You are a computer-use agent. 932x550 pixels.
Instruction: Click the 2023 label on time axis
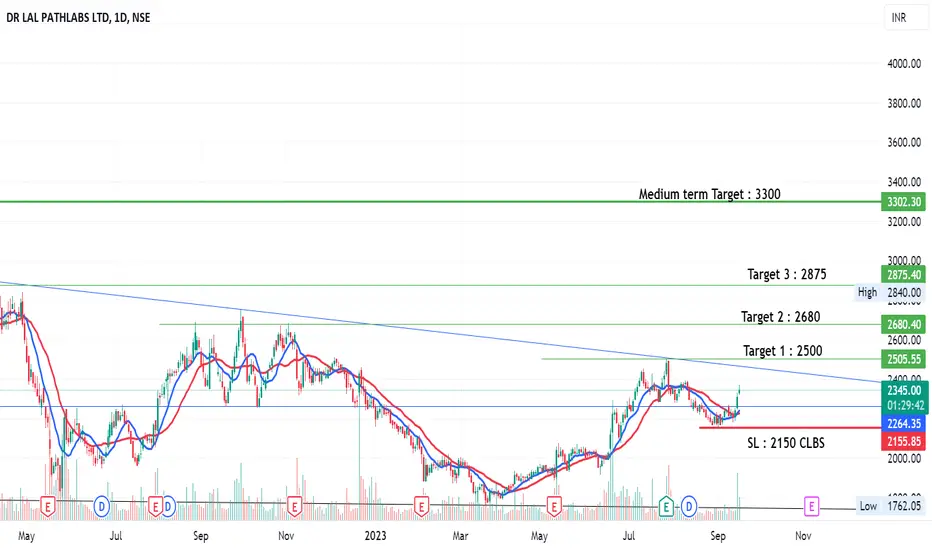pyautogui.click(x=375, y=536)
